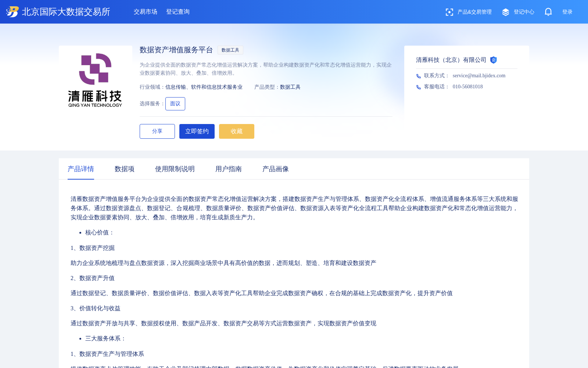The width and height of the screenshot is (588, 368).
Task: Click heading 2、数据资产升值
Action: click(93, 278)
